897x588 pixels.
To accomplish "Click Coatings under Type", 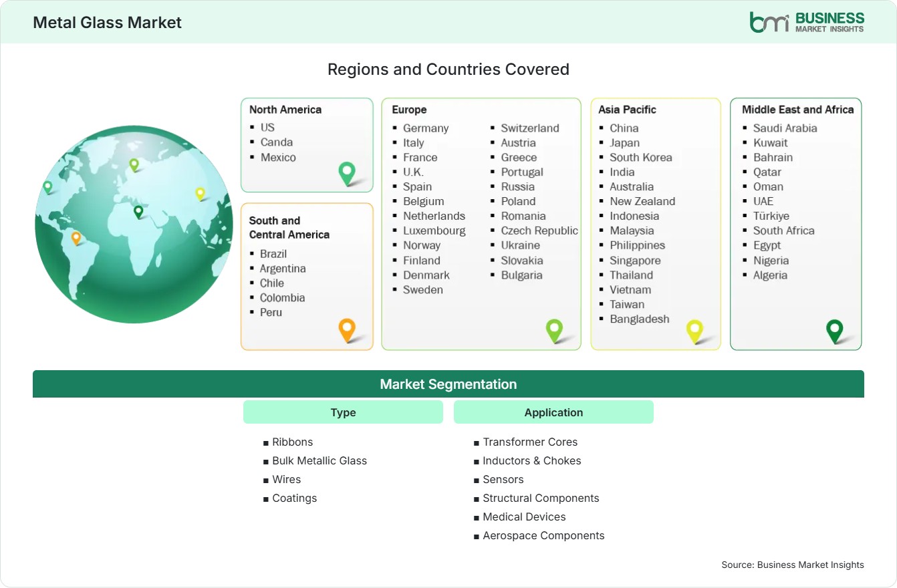I will point(295,498).
